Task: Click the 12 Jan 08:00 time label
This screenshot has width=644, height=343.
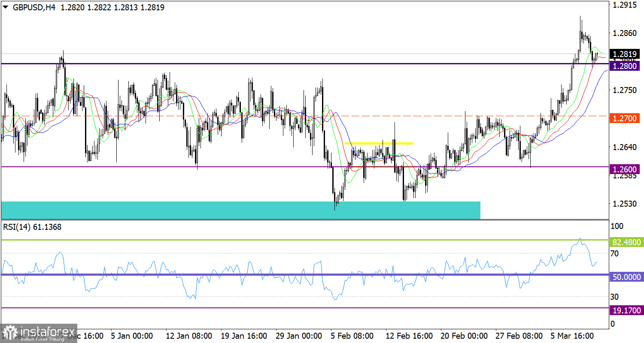Action: tap(188, 335)
